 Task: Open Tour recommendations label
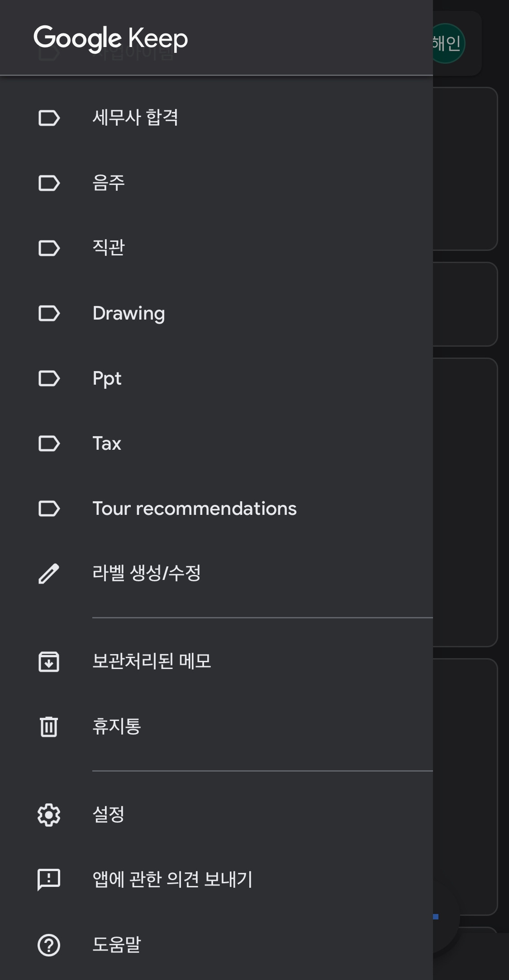[x=216, y=509]
